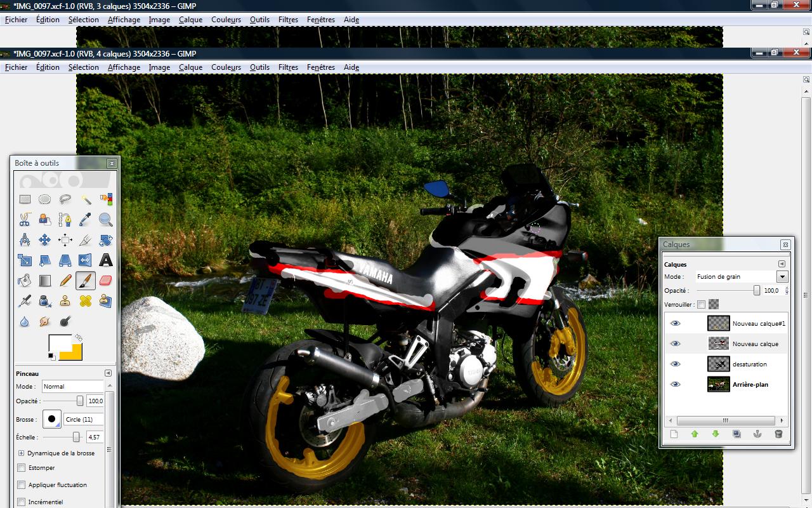
Task: Open Filtres menu in the 4 calques window
Action: coord(288,67)
